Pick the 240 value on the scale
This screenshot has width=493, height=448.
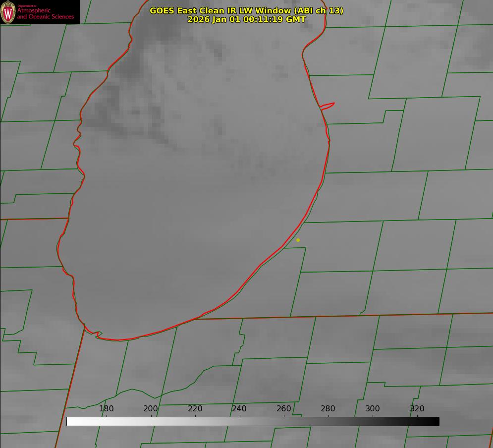[239, 408]
